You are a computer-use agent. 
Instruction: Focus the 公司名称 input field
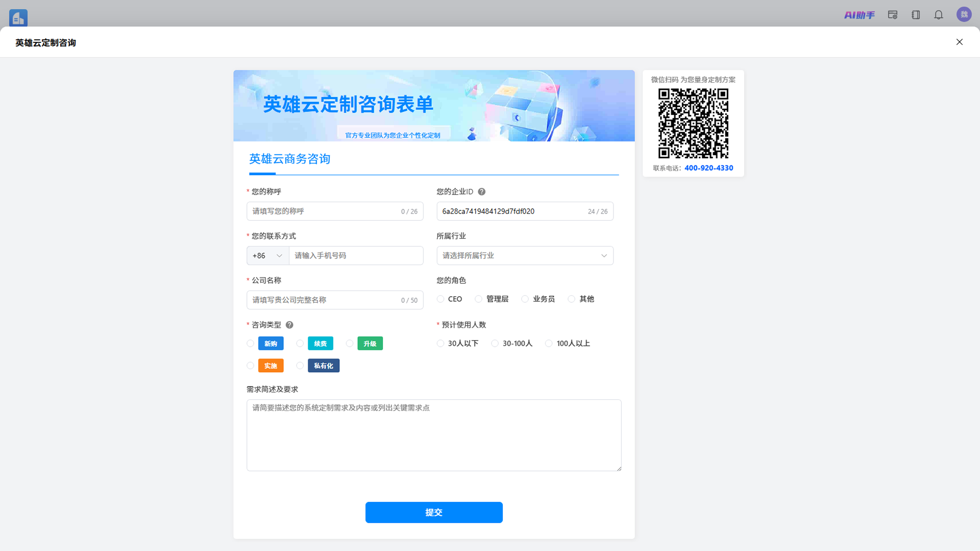[335, 300]
